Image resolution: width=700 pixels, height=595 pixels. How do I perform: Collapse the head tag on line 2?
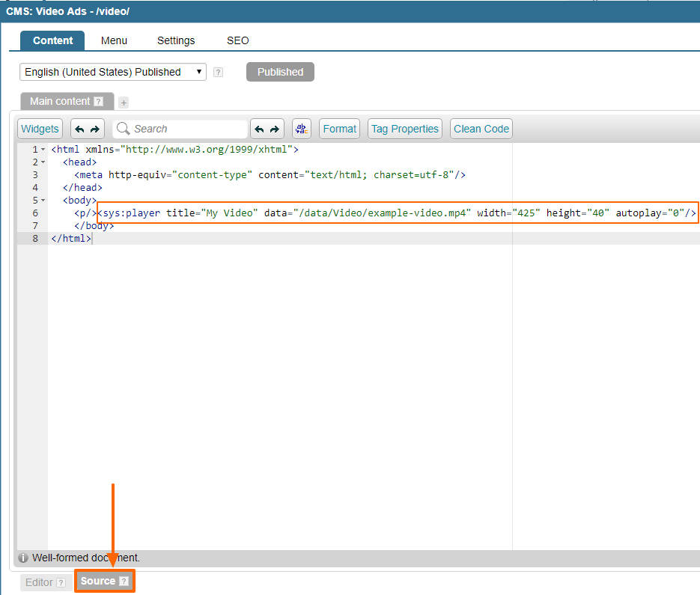pos(43,162)
